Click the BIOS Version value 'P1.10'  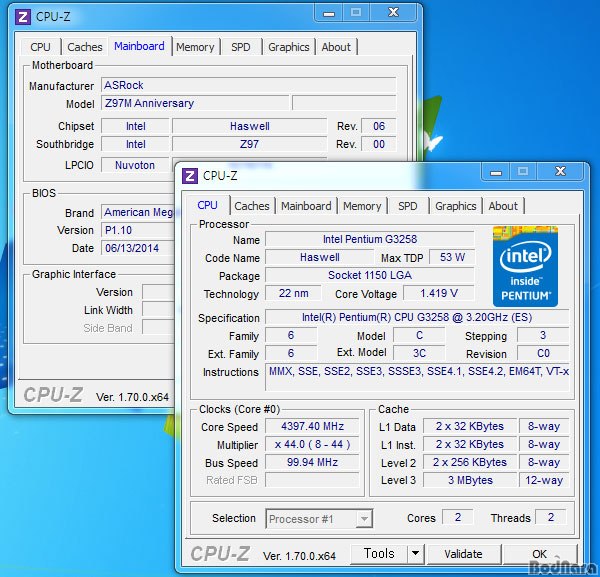[138, 230]
